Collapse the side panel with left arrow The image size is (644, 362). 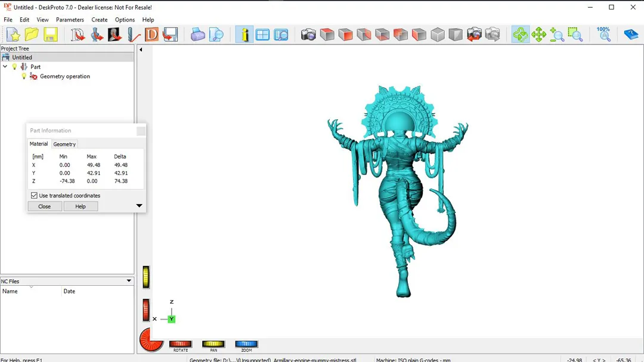(x=141, y=49)
